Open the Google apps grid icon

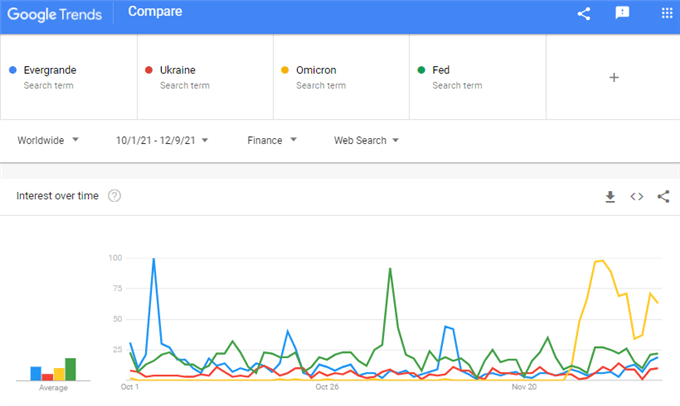667,13
